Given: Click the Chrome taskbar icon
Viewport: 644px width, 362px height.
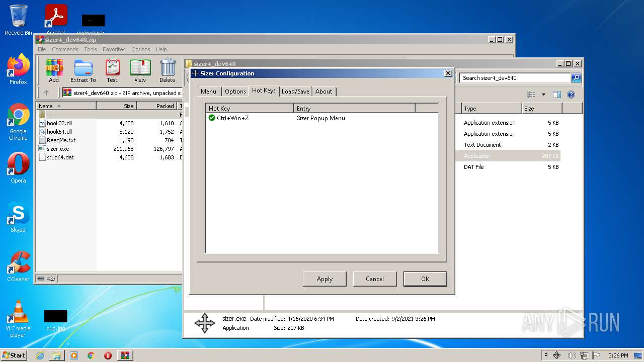Looking at the screenshot, I should [x=91, y=355].
